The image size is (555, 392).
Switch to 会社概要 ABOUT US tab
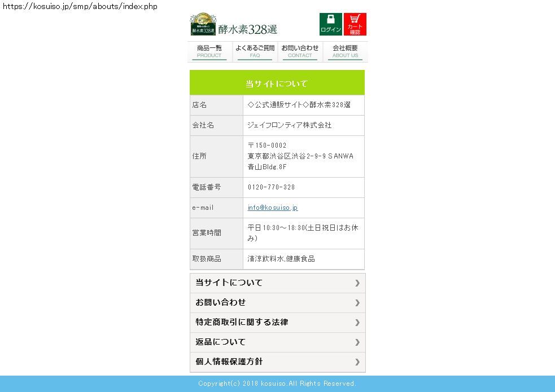pos(345,51)
